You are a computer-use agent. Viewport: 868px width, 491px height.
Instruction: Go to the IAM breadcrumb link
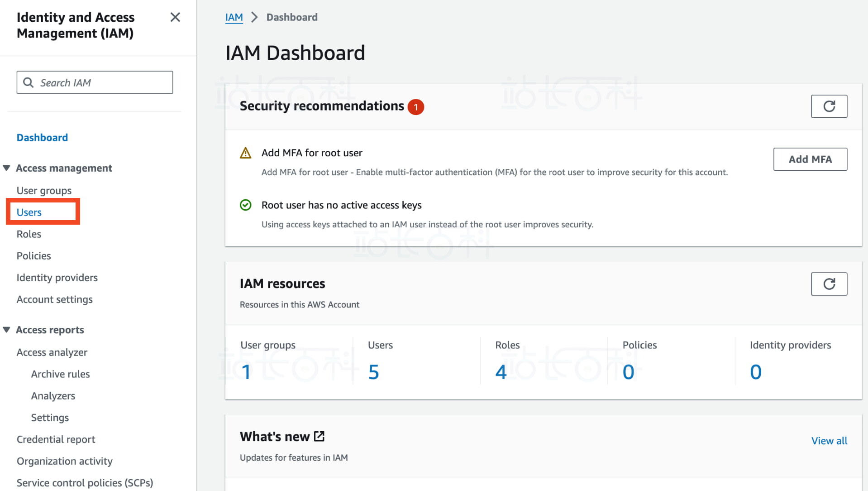pos(234,17)
